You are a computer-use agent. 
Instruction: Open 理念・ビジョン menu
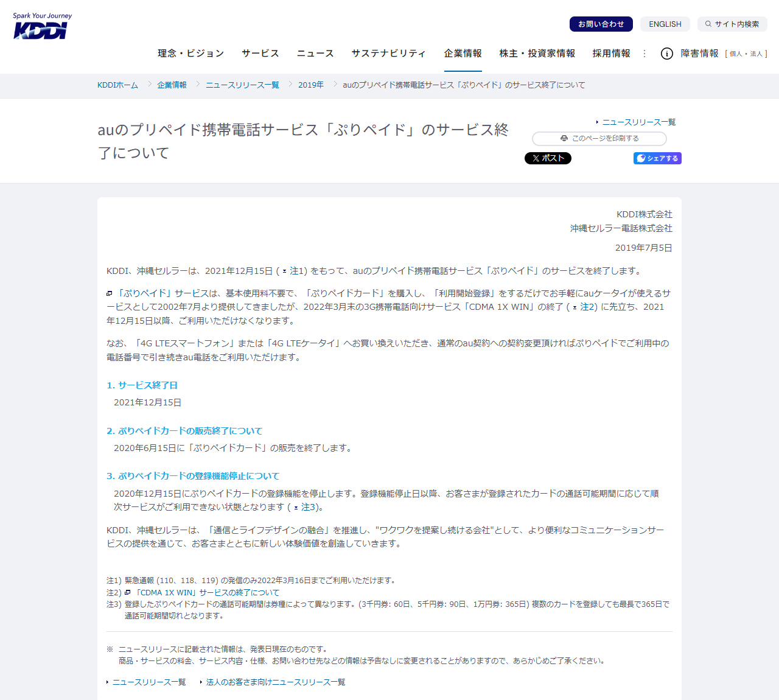[x=191, y=54]
